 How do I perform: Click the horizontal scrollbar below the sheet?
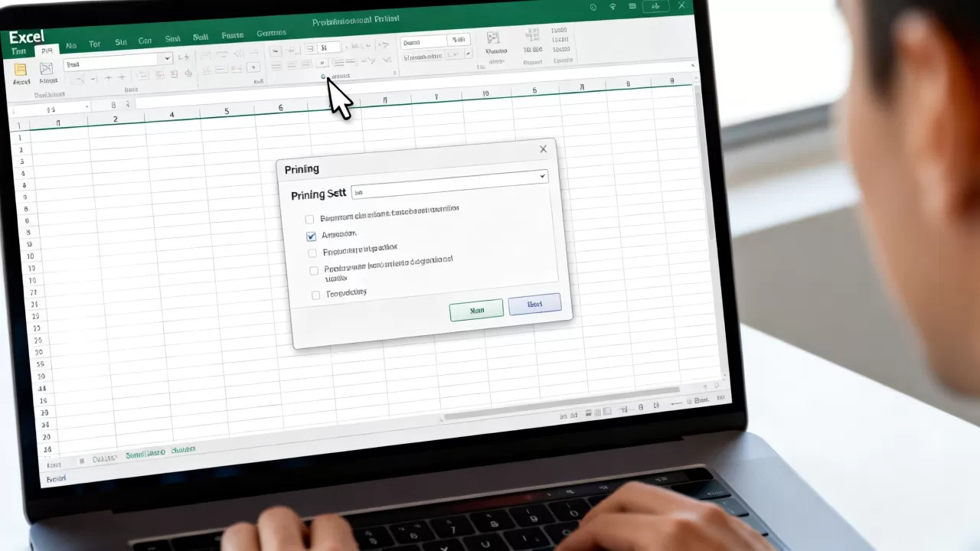(561, 402)
